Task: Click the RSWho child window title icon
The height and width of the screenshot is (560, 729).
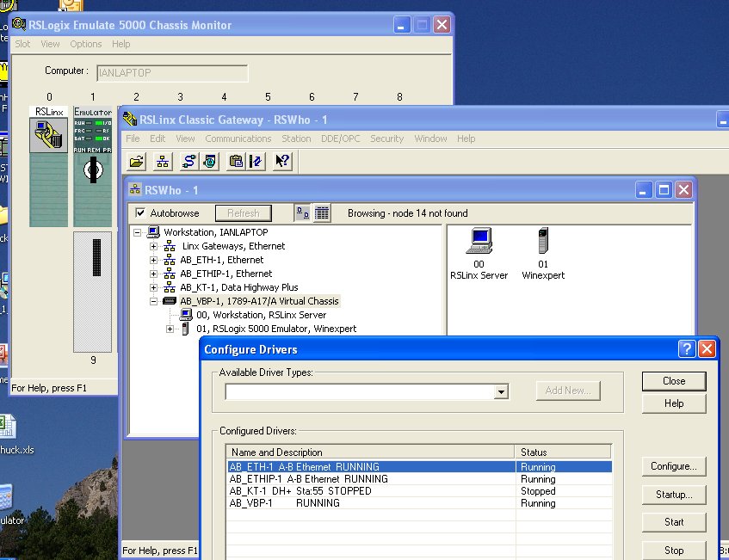Action: click(x=135, y=189)
